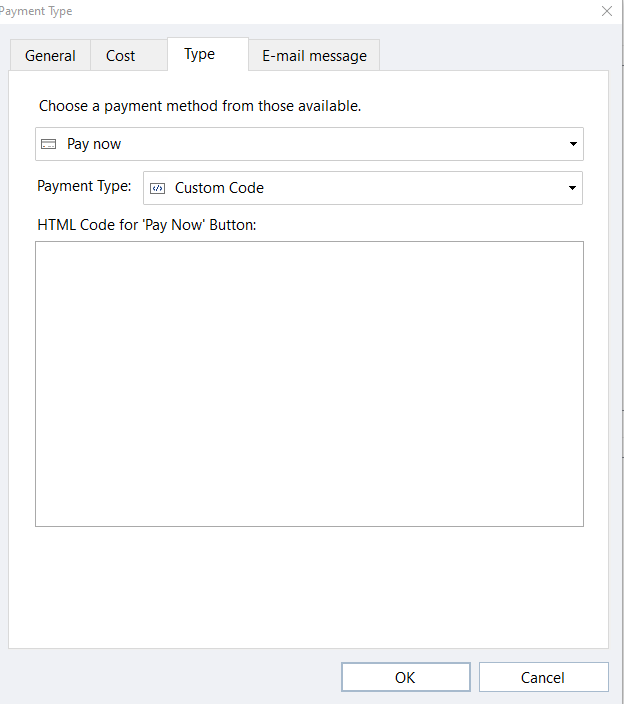This screenshot has height=704, width=624.
Task: Click empty panel space below the HTML code box
Action: pyautogui.click(x=309, y=586)
